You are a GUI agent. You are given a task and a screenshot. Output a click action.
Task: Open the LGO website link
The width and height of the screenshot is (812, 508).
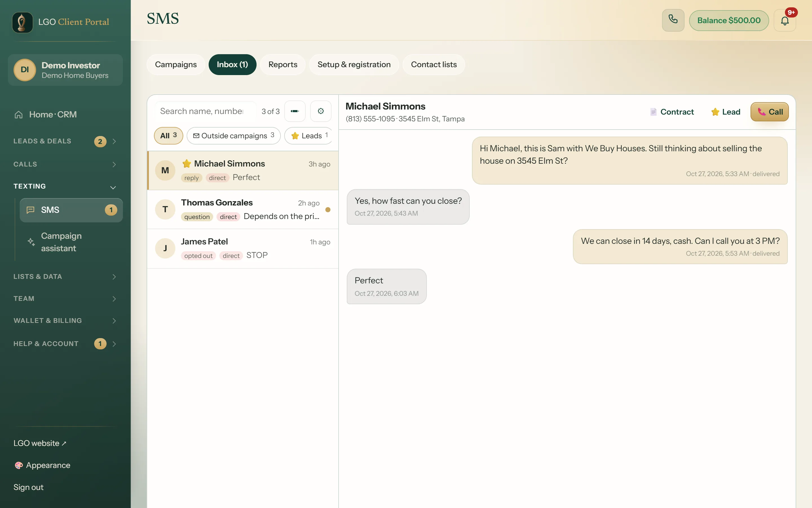click(40, 443)
